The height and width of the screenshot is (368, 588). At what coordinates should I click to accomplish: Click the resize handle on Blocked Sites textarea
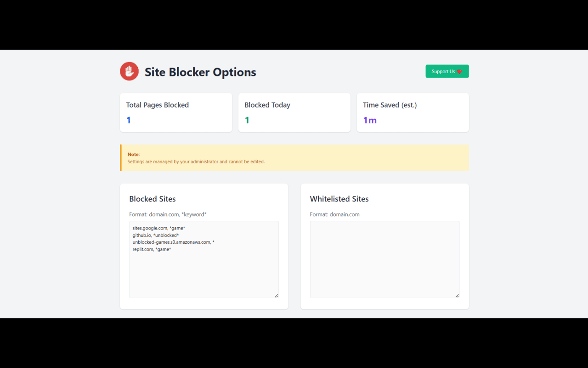276,295
